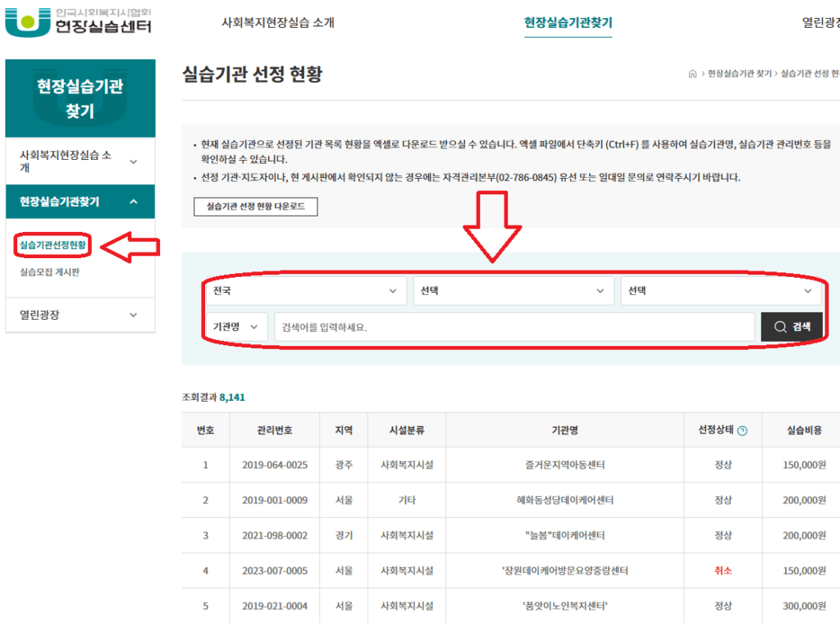Click the help icon beside 선정상태
Screen dimensions: 840x623
pyautogui.click(x=742, y=431)
